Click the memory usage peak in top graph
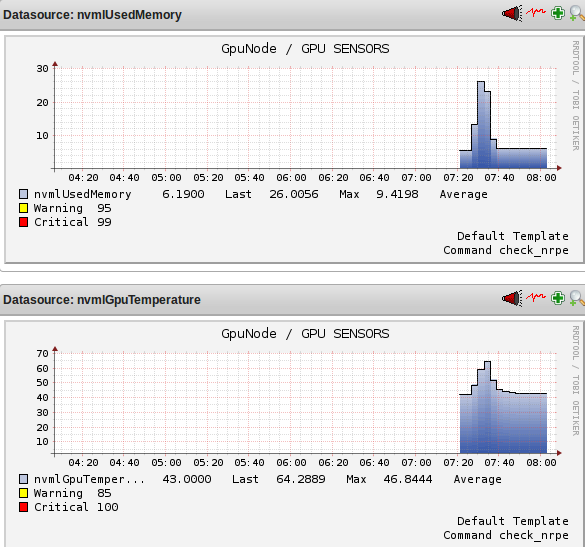Viewport: 585px width, 547px height. tap(481, 82)
